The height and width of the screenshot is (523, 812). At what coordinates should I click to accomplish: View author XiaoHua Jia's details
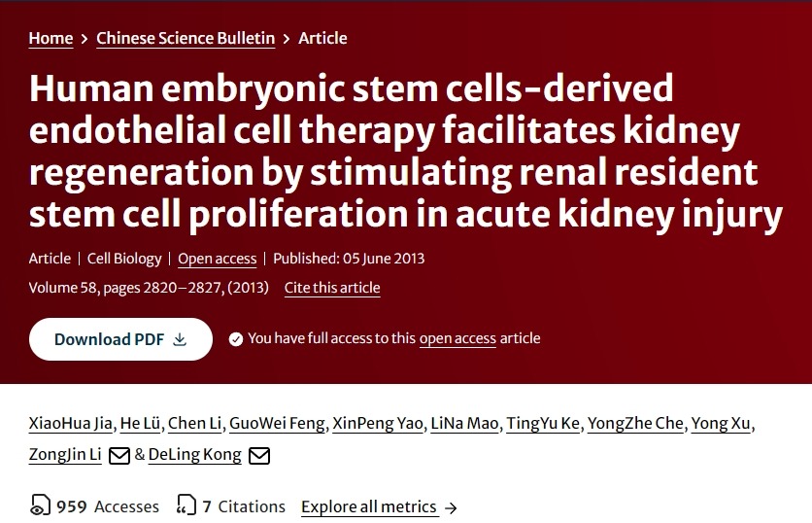click(71, 423)
